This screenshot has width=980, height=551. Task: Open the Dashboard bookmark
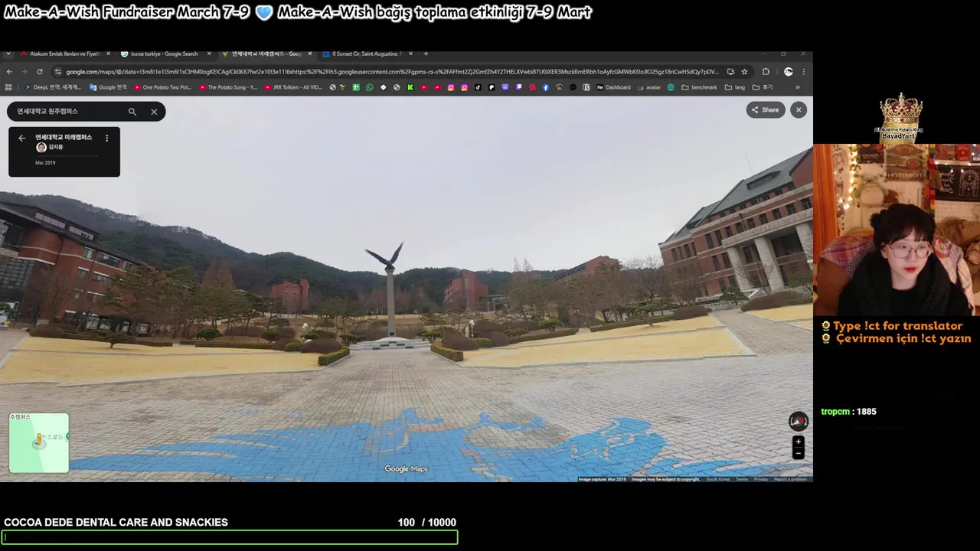pos(613,87)
